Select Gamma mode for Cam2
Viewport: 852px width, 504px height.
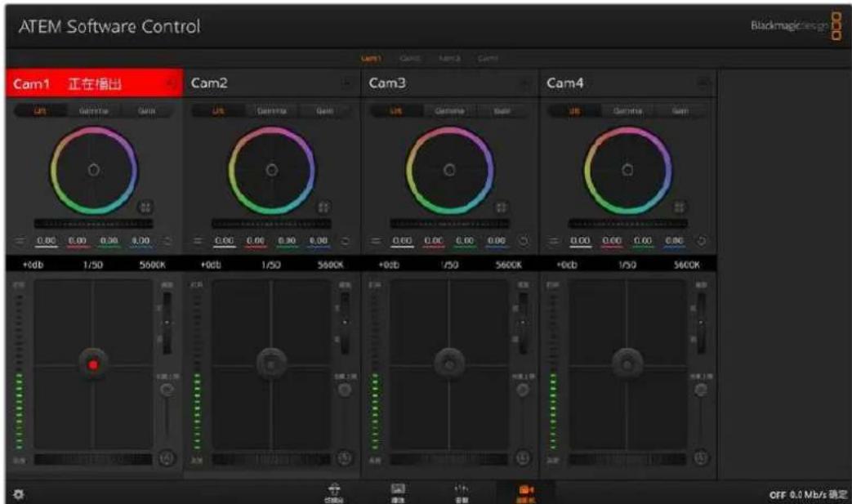272,111
